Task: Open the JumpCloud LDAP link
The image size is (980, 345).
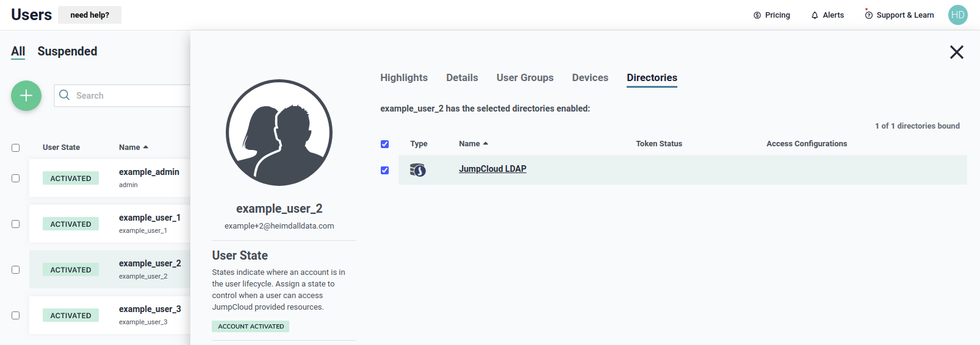Action: coord(492,169)
